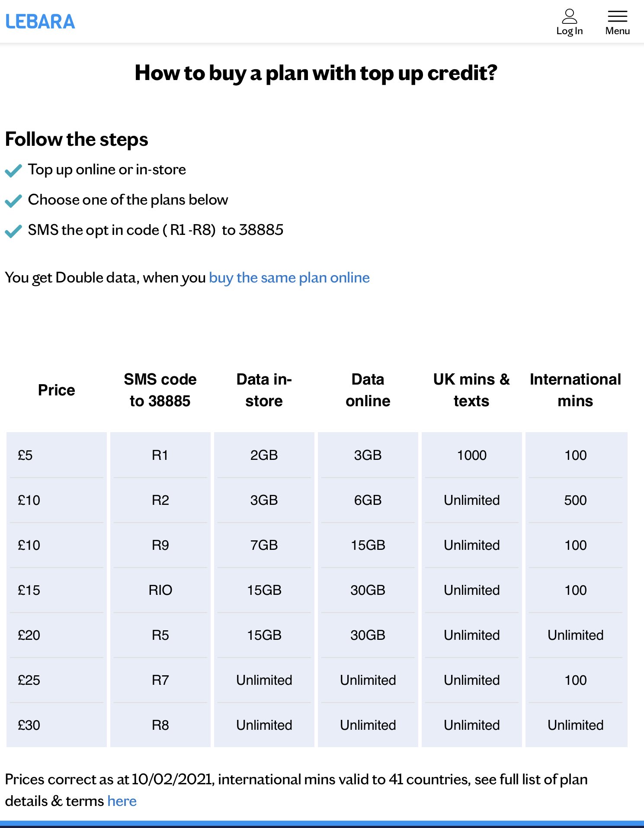Select 'Follow the steps' heading
Viewport: 644px width, 828px height.
77,140
